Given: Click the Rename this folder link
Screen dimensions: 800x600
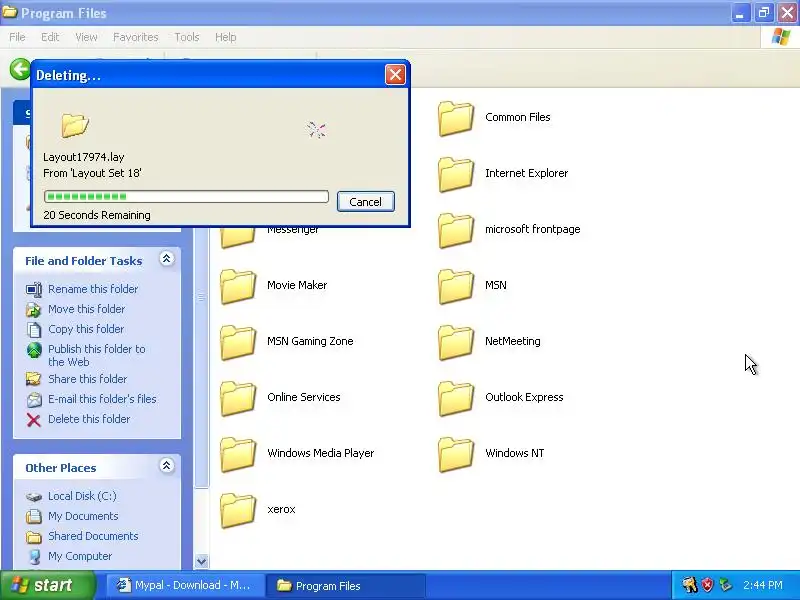Looking at the screenshot, I should (x=93, y=289).
